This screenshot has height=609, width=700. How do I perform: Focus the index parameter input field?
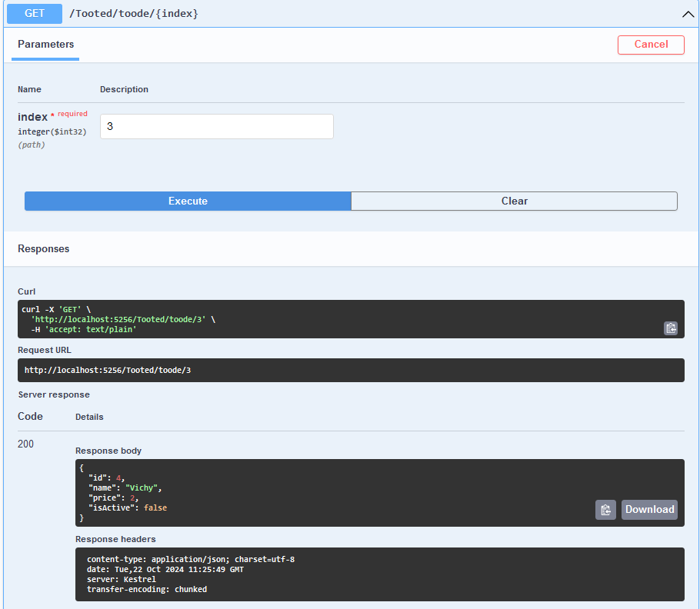[216, 126]
